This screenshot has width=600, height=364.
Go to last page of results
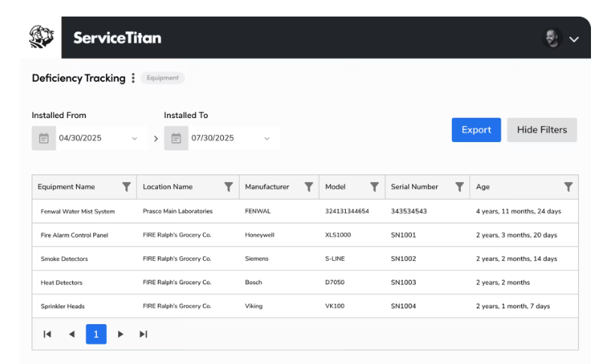tap(144, 334)
